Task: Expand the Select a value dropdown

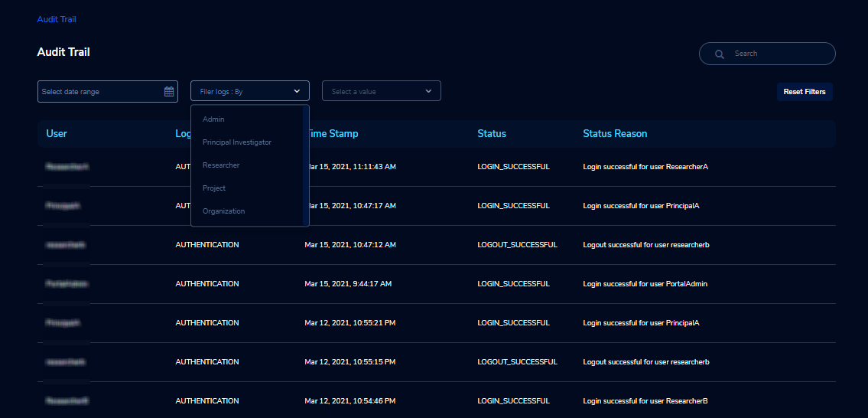Action: click(x=382, y=91)
